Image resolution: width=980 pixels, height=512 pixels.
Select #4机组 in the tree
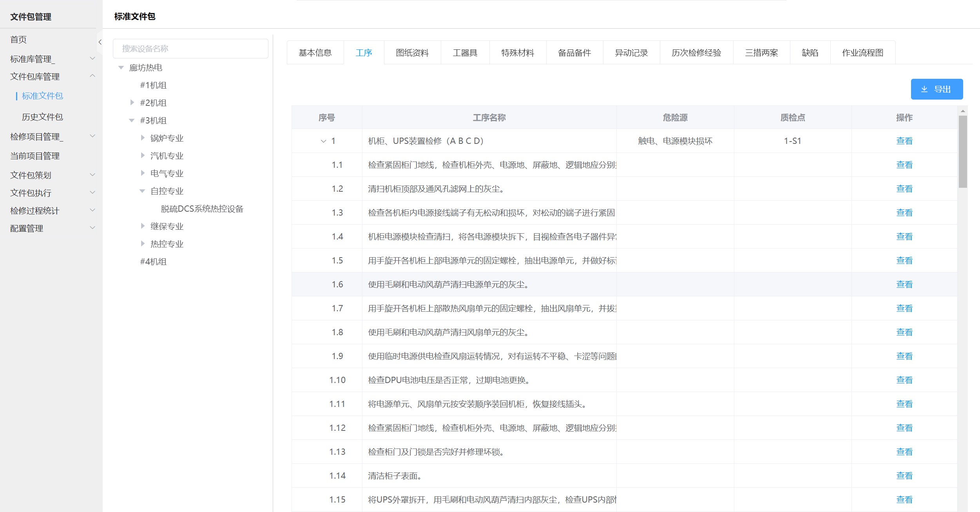tap(154, 261)
